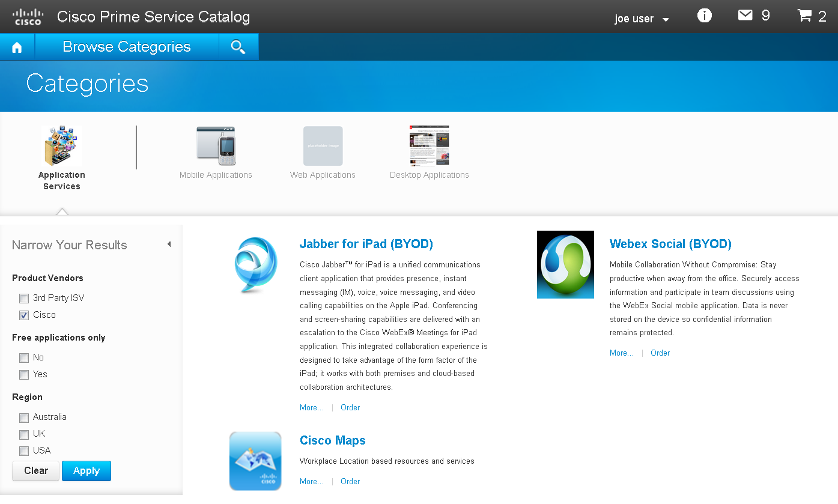Click the Jabber for iPad application thumbnail

(255, 264)
